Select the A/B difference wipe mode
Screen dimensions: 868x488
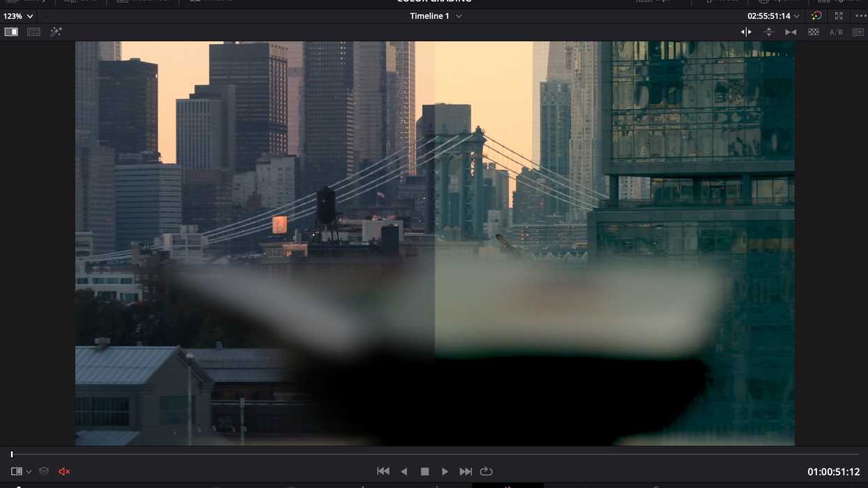tap(836, 32)
